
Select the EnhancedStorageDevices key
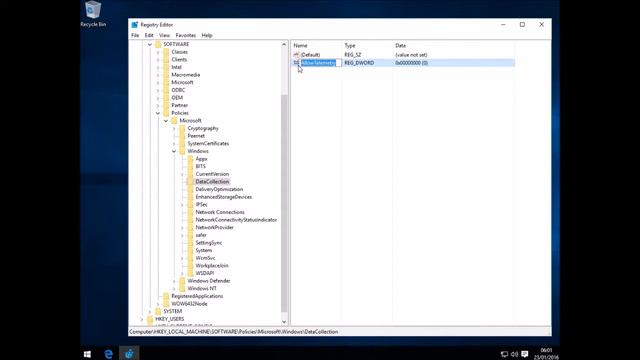224,197
